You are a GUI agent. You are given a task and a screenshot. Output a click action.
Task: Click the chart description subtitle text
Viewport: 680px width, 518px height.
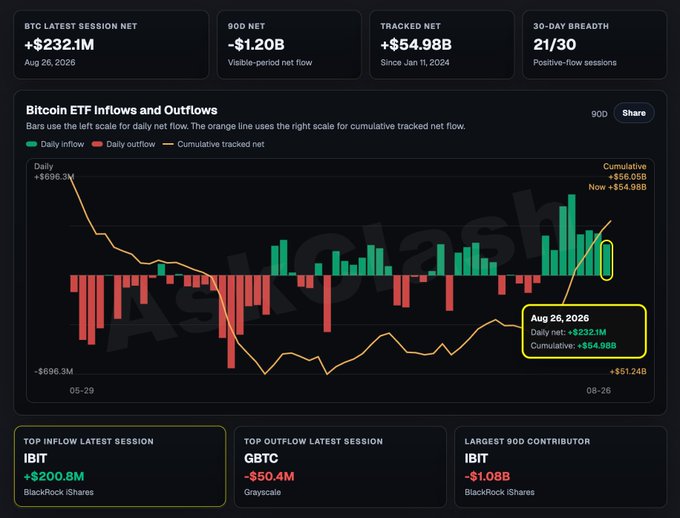coord(245,126)
